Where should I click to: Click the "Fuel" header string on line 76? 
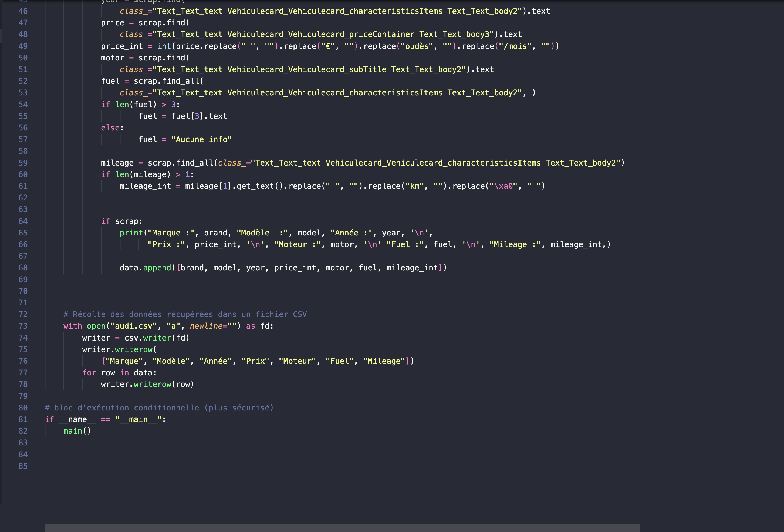coord(339,361)
